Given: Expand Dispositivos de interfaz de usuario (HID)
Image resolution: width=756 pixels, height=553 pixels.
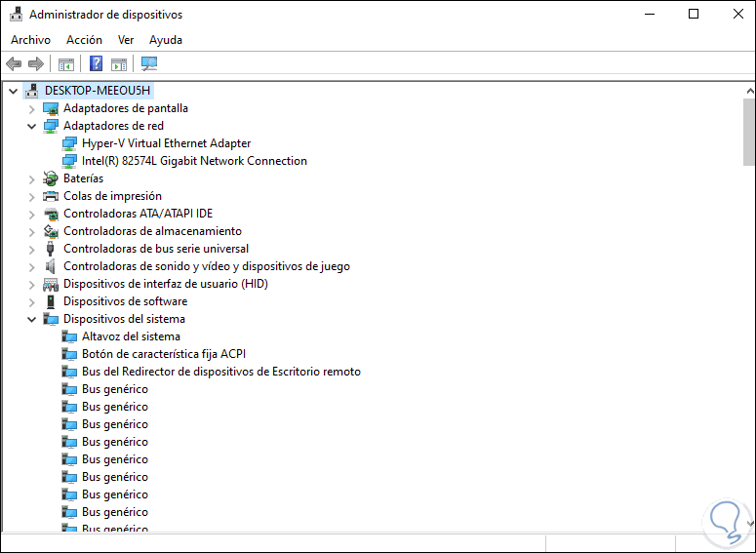Looking at the screenshot, I should pos(32,285).
